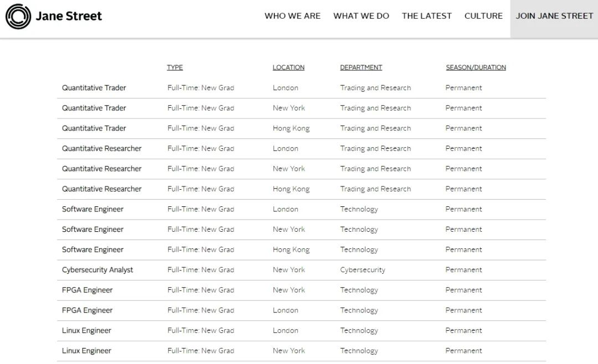
Task: Sort listings by TYPE column header
Action: click(175, 67)
